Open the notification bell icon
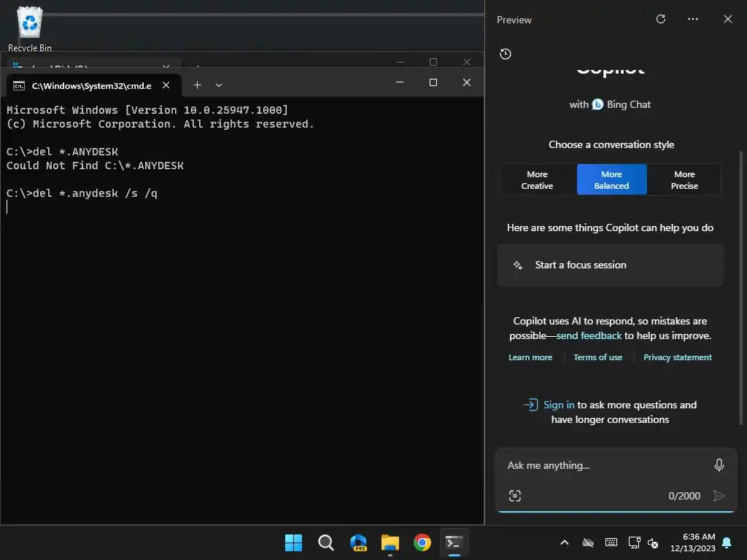The height and width of the screenshot is (560, 747). (x=727, y=542)
